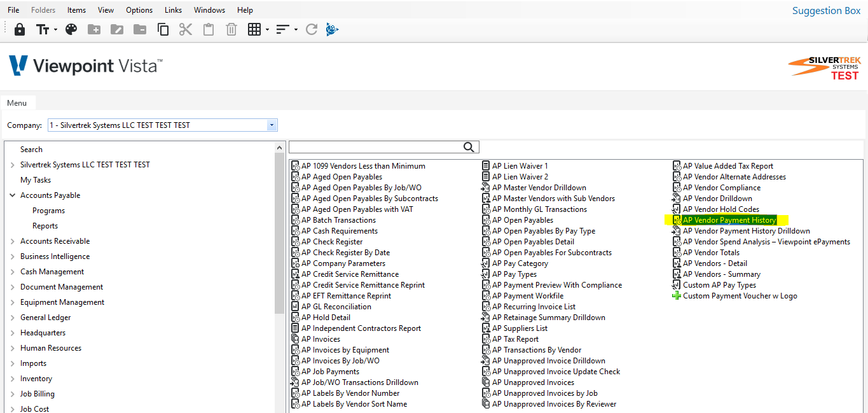The height and width of the screenshot is (413, 868).
Task: Expand the Accounts Receivable folder
Action: point(13,241)
